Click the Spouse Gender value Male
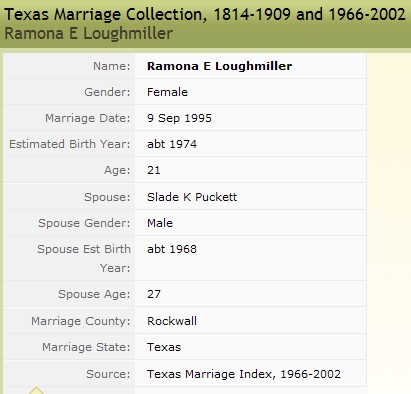411x394 pixels. (x=160, y=223)
